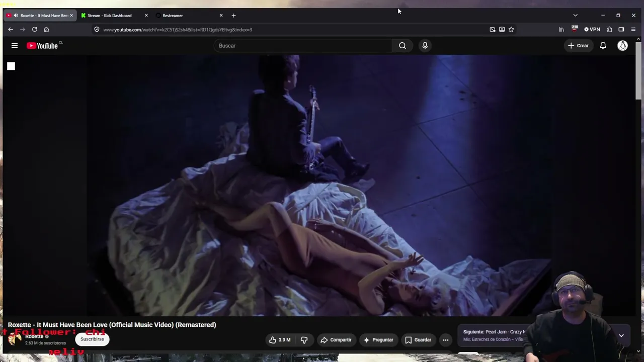Expand the Siguiente playlist panel
The width and height of the screenshot is (644, 362).
tap(621, 335)
